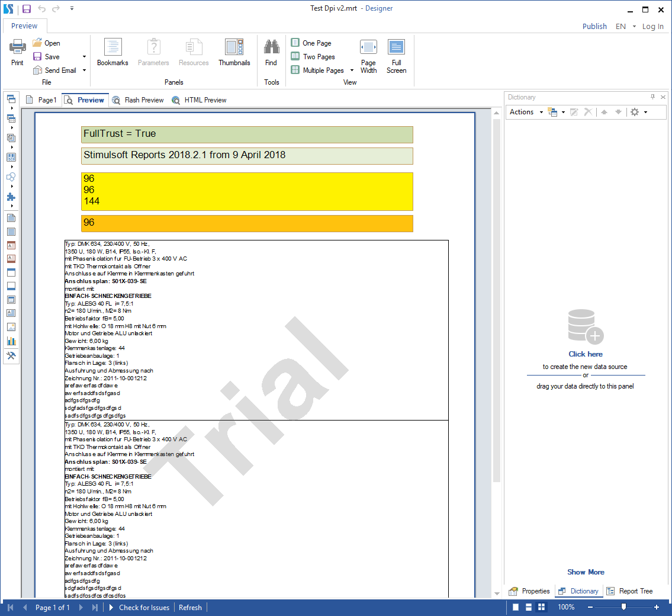The height and width of the screenshot is (616, 672).
Task: Toggle the Thumbnails panel
Action: tap(234, 52)
